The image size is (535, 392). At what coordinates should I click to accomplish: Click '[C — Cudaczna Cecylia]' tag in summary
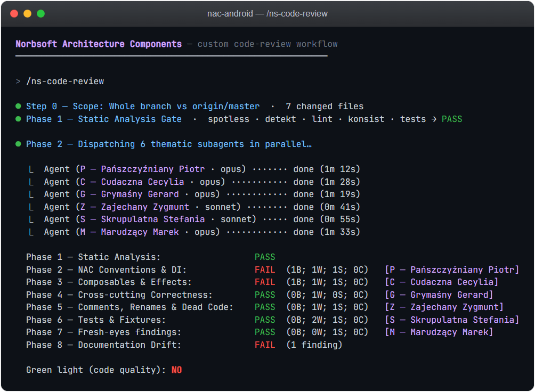pyautogui.click(x=442, y=282)
